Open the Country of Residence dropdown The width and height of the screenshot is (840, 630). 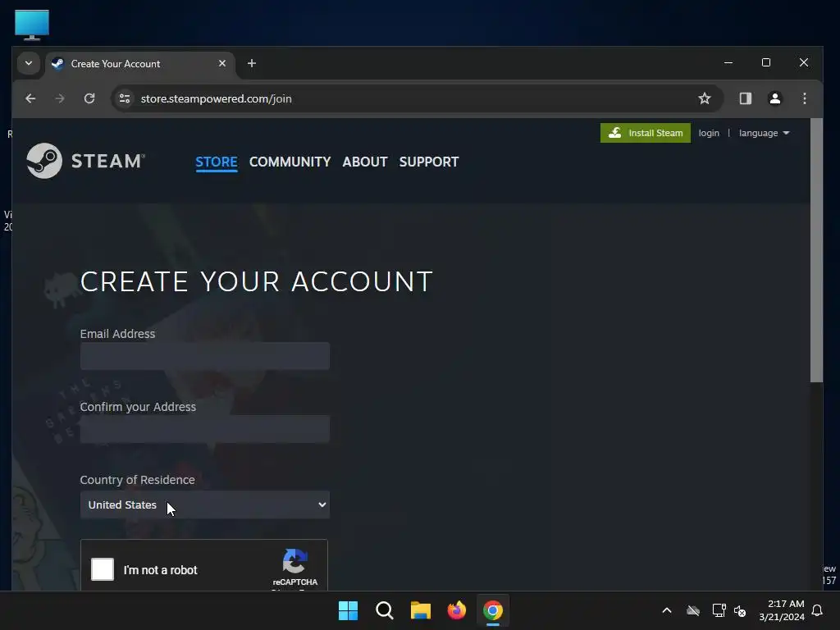[204, 504]
